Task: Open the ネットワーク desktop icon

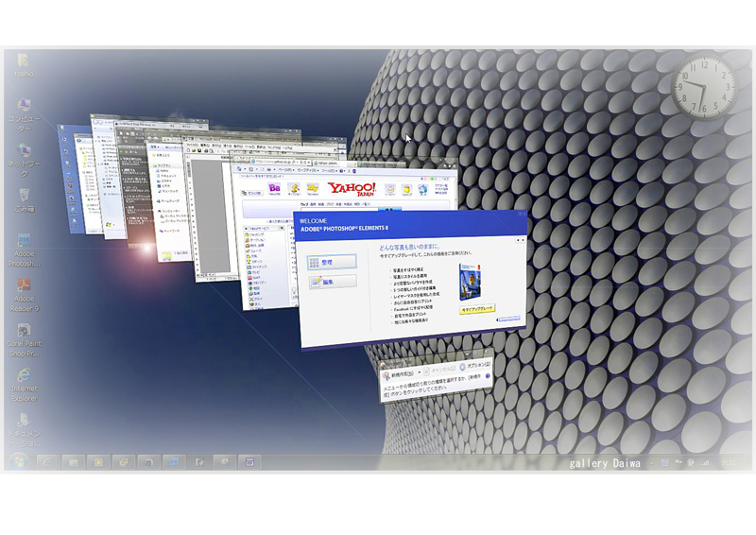Action: [x=24, y=160]
